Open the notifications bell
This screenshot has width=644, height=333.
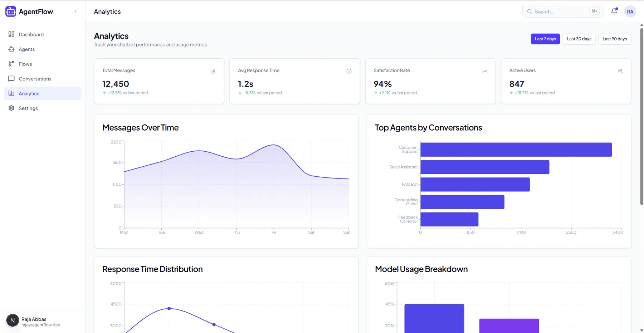[x=614, y=11]
